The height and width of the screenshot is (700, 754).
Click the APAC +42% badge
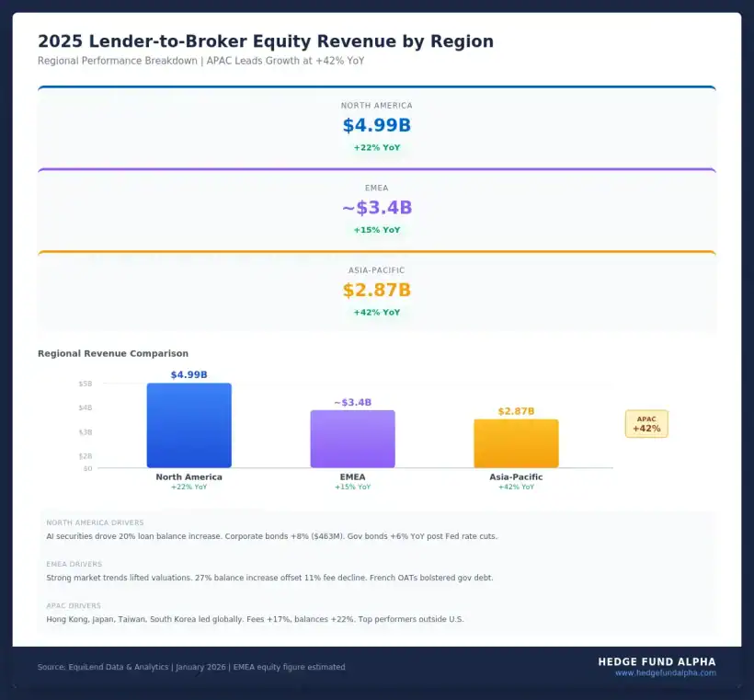646,424
